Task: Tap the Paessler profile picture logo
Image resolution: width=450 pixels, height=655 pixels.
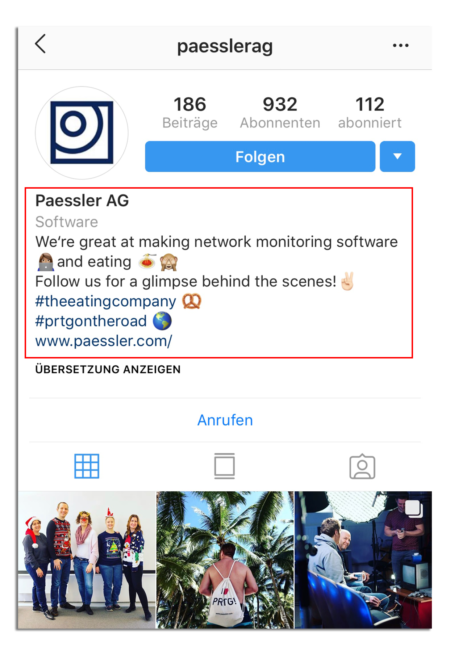Action: [82, 132]
